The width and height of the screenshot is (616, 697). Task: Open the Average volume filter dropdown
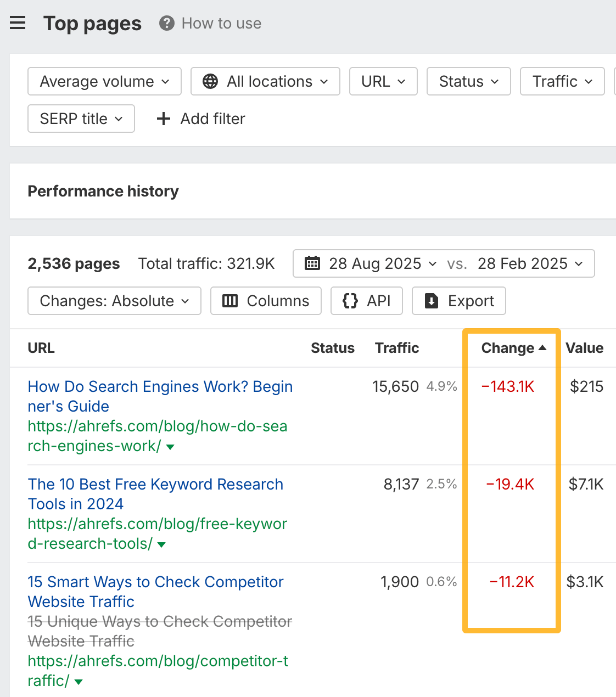click(x=104, y=81)
